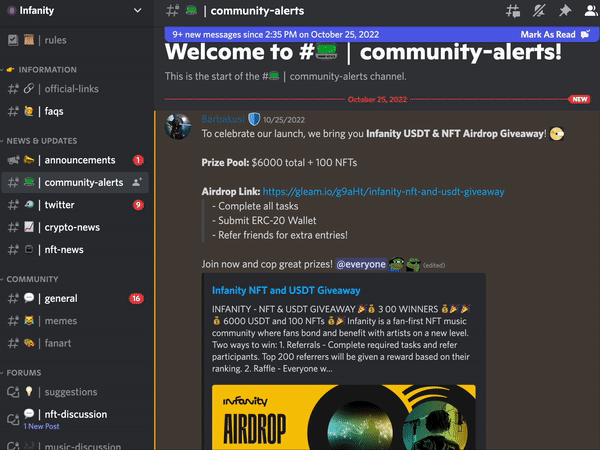Click the 16 unread badge on general
Screen dimensions: 600x450
[x=136, y=298]
